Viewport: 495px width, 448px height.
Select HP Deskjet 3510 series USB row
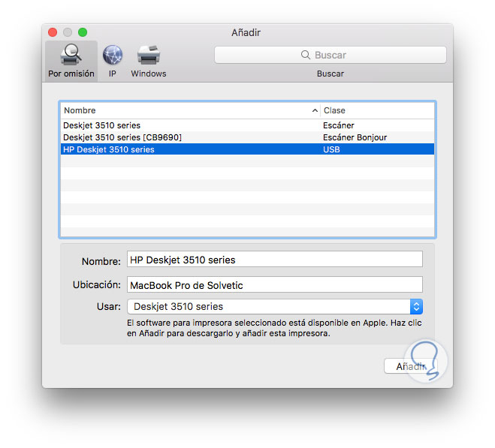point(248,149)
